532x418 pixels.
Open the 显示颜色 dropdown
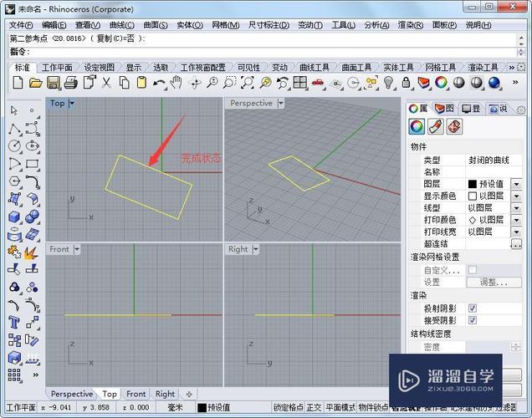tap(516, 196)
